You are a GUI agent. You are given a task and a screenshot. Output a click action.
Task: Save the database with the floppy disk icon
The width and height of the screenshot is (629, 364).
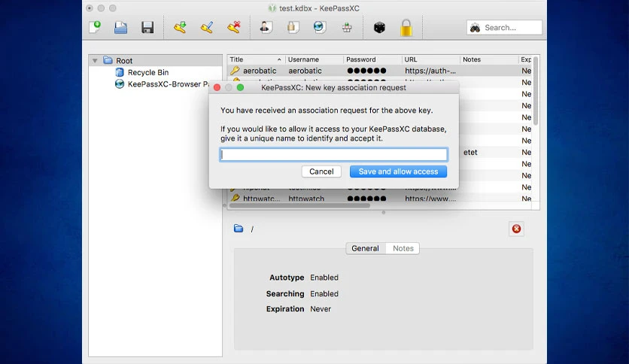(147, 27)
